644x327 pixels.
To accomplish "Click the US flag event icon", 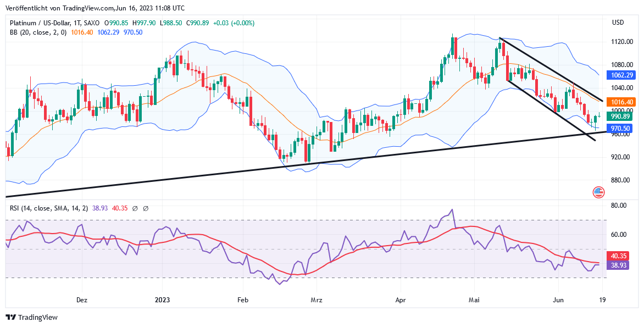I will [598, 192].
